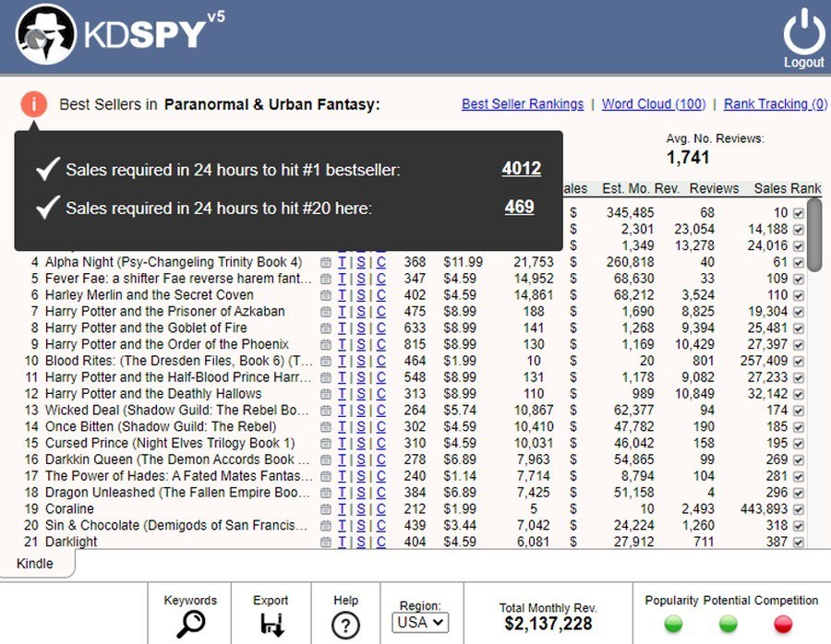This screenshot has height=644, width=831.
Task: Open Help via the question mark icon
Action: pyautogui.click(x=344, y=626)
